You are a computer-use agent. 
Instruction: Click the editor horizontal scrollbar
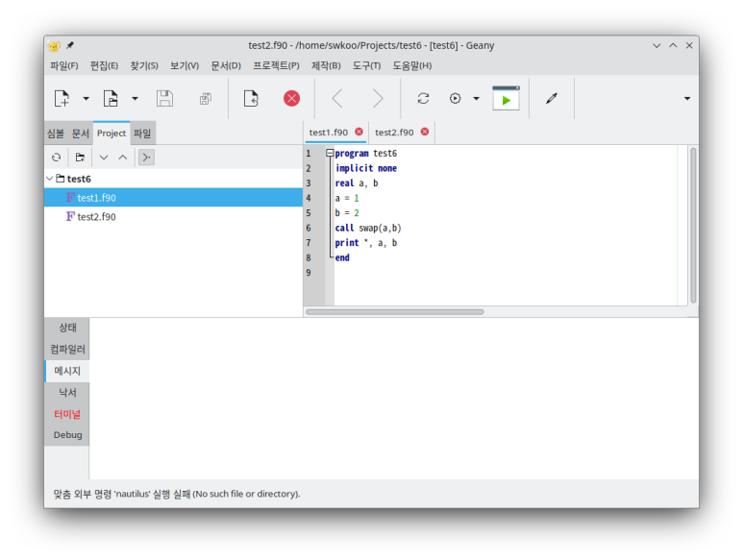tap(395, 312)
